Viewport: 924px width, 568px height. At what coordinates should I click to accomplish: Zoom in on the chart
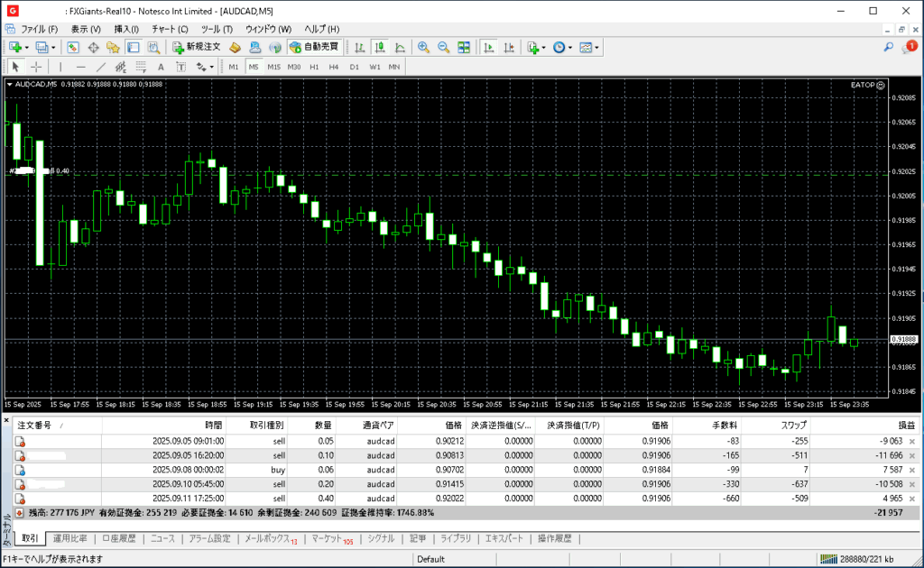pyautogui.click(x=422, y=47)
